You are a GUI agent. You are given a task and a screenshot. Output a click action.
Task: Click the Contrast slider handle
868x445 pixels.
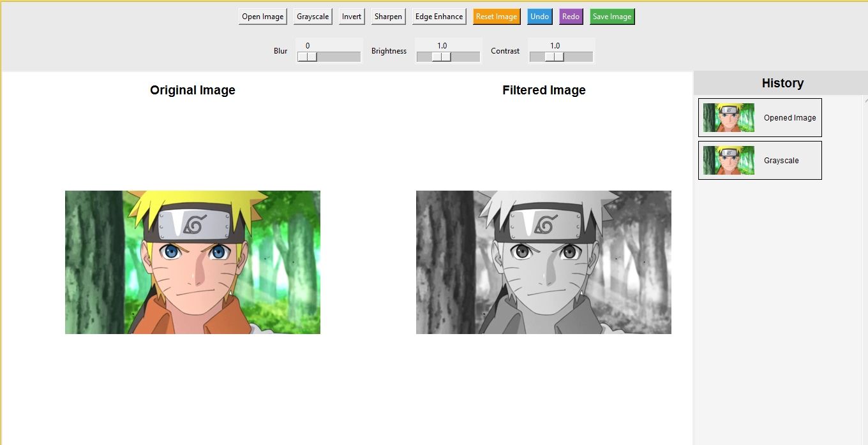coord(555,57)
